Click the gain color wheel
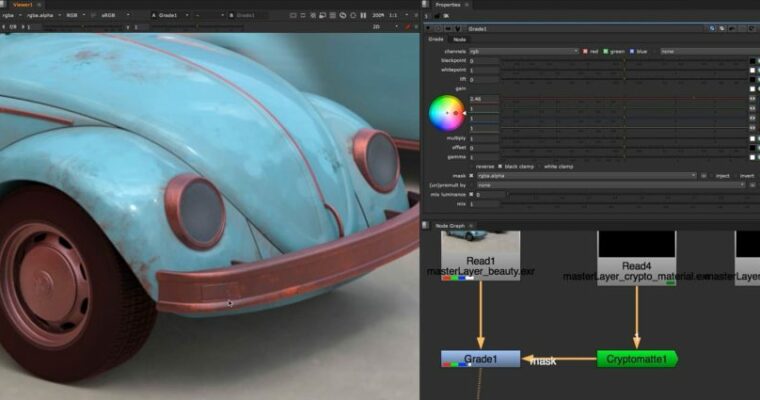This screenshot has width=760, height=400. [447, 113]
